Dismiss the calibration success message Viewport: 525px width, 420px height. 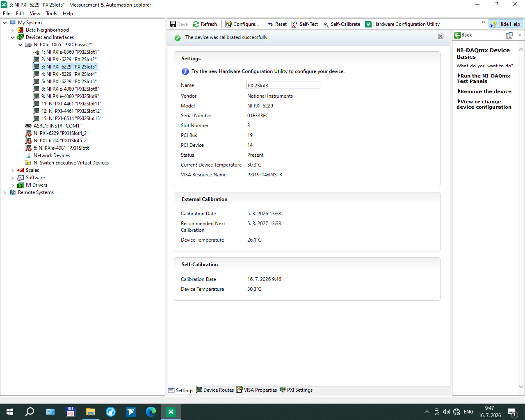pos(441,37)
